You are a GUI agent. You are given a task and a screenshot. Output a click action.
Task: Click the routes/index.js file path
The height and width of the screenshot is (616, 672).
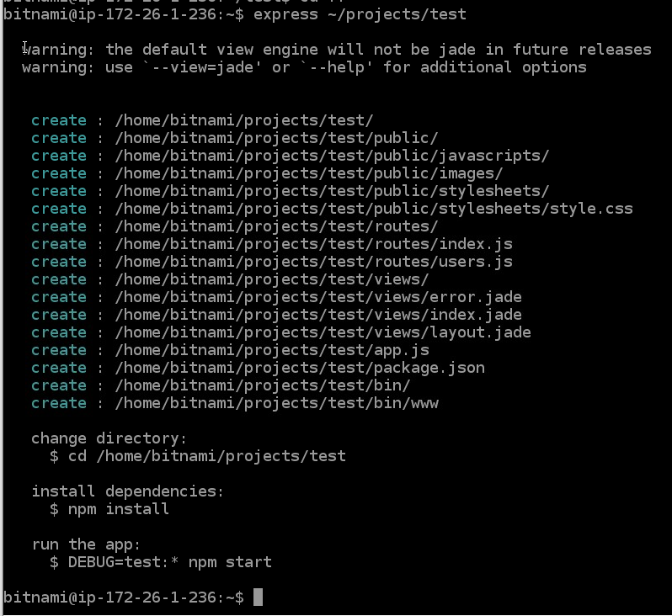point(313,244)
